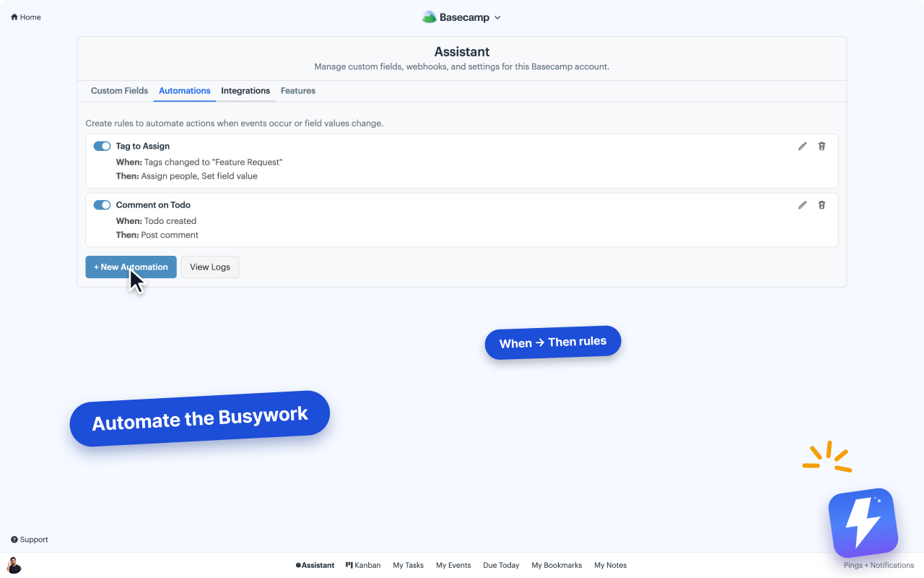Delete the Comment on Todo automation
Viewport: 924px width, 578px height.
pos(821,205)
